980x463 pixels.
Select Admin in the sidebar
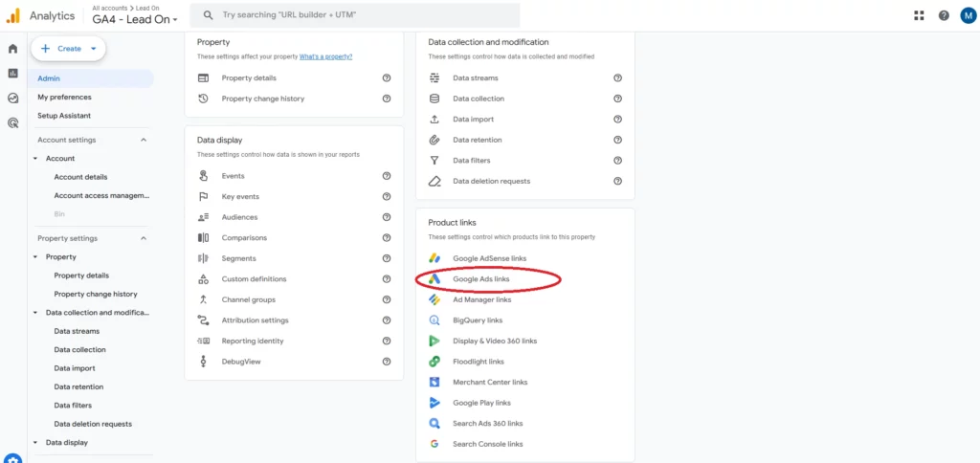pos(91,78)
